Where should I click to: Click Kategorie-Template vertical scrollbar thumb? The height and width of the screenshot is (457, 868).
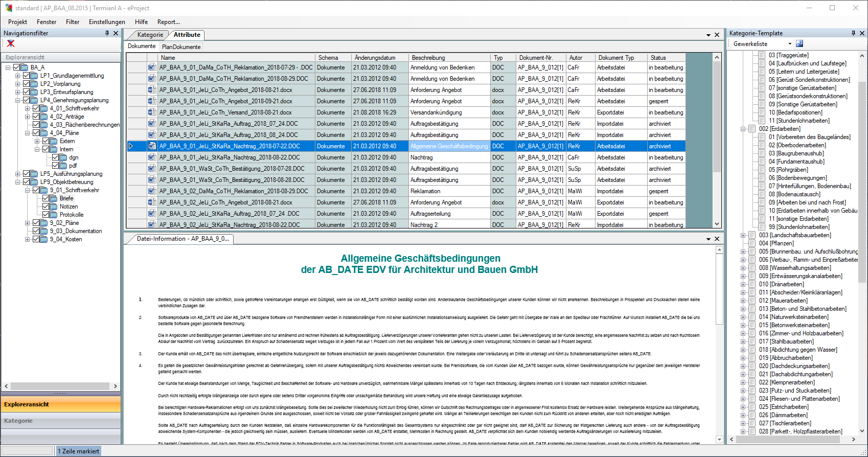862,181
